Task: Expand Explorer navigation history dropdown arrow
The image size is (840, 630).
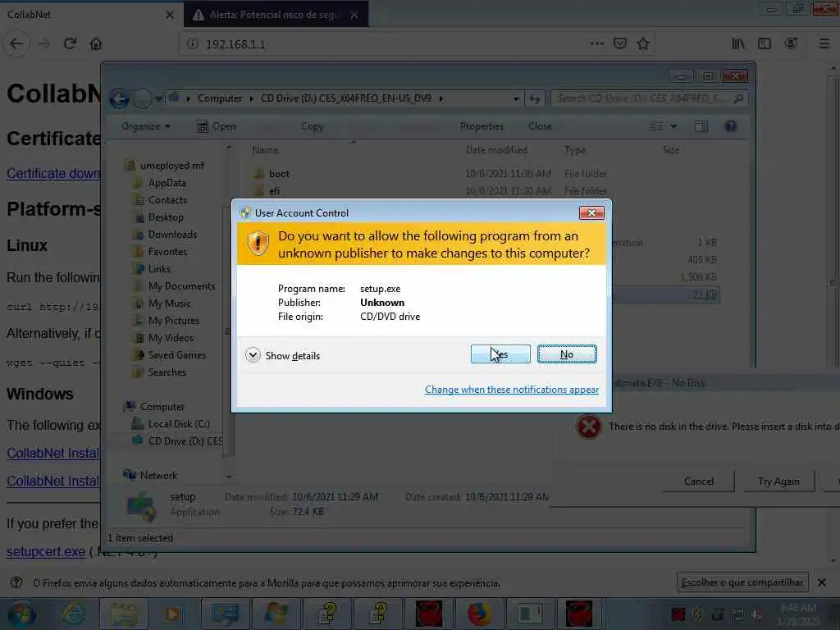Action: pyautogui.click(x=158, y=98)
